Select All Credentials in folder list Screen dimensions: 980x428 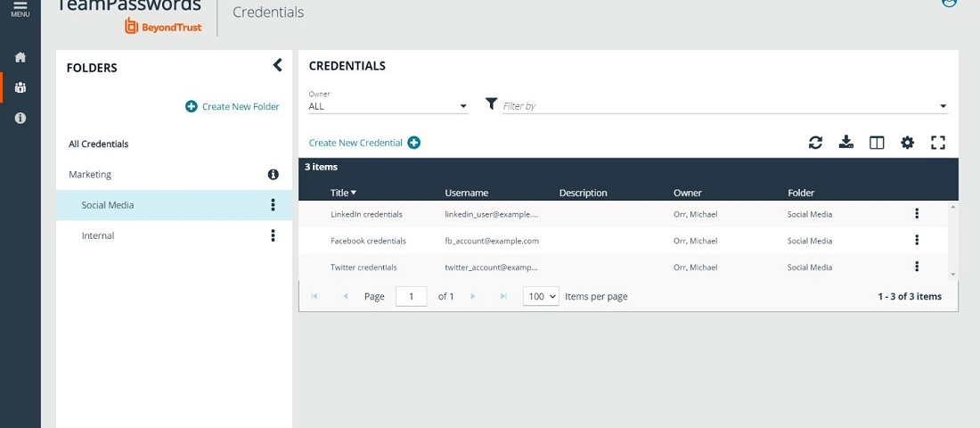click(x=99, y=144)
